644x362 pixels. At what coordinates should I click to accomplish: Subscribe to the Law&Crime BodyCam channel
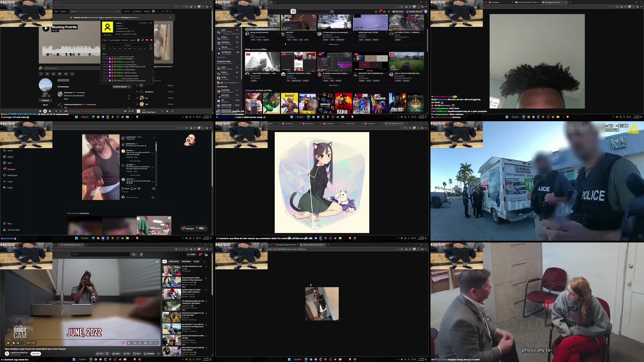(x=35, y=354)
